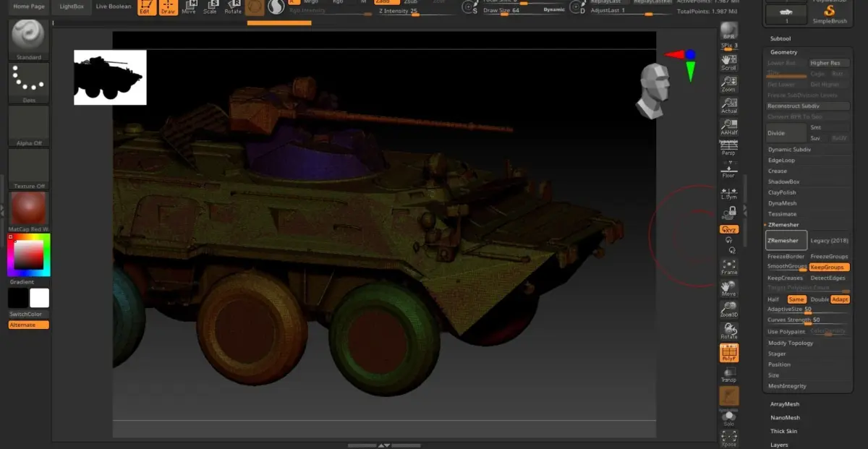Image resolution: width=868 pixels, height=449 pixels.
Task: Pick a color in the color picker square
Action: coord(29,255)
